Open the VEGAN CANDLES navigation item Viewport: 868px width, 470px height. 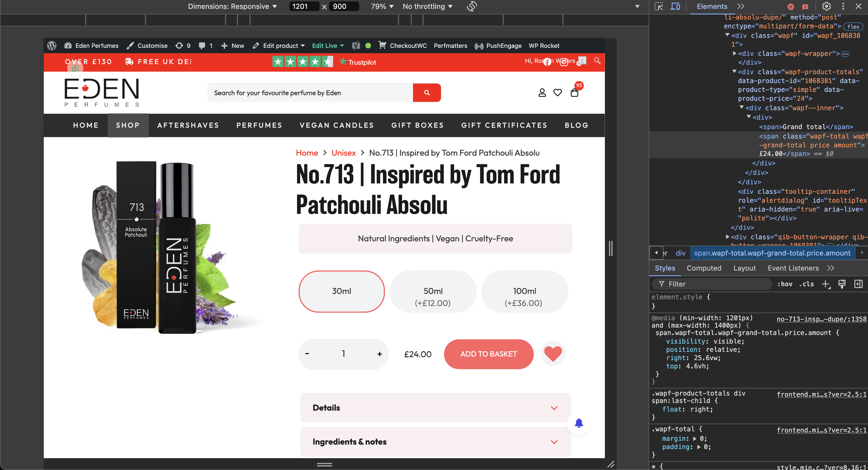pyautogui.click(x=337, y=125)
